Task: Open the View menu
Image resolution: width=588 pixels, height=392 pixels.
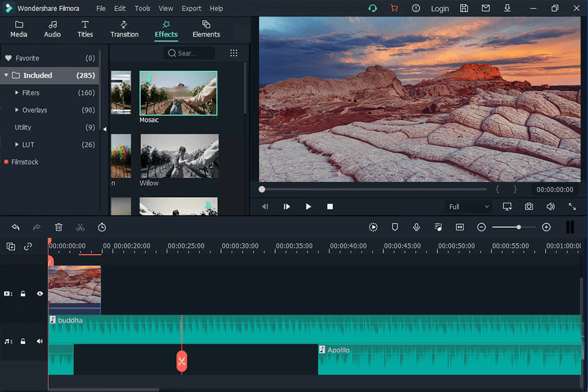Action: point(166,8)
